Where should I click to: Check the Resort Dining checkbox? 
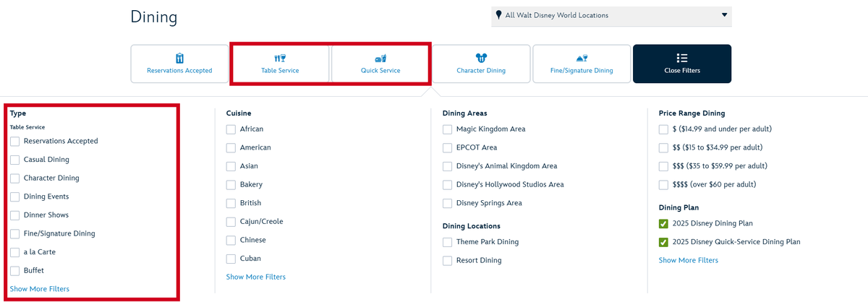click(448, 260)
